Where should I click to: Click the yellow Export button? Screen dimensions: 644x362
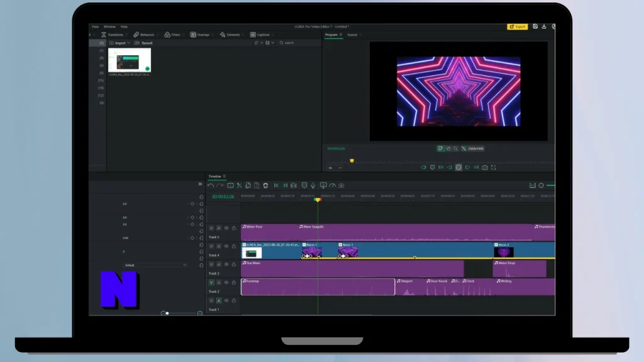[x=518, y=26]
